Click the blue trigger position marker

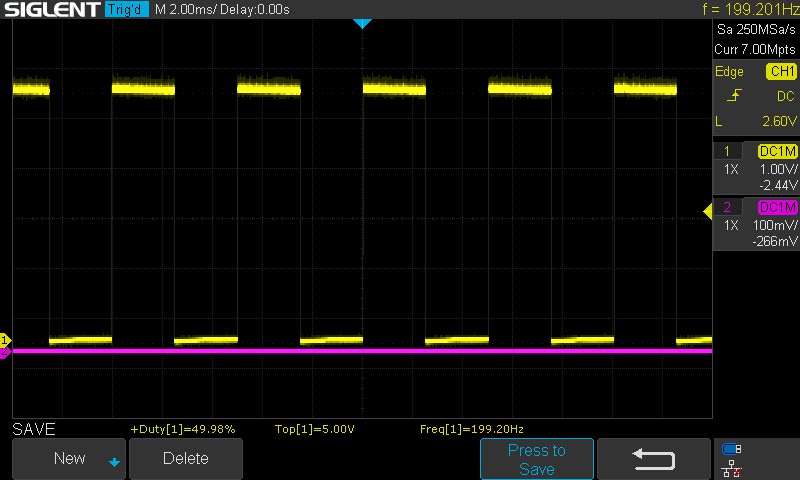click(x=362, y=23)
